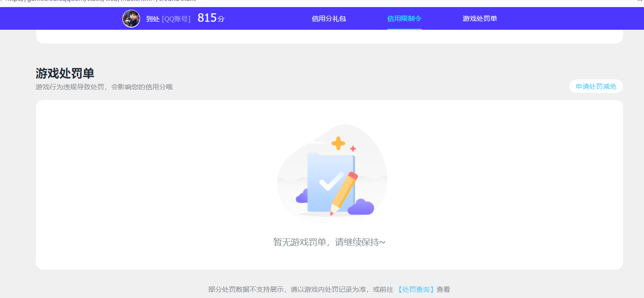Image resolution: width=644 pixels, height=298 pixels.
Task: Click the user avatar photo in the header
Action: pos(131,19)
